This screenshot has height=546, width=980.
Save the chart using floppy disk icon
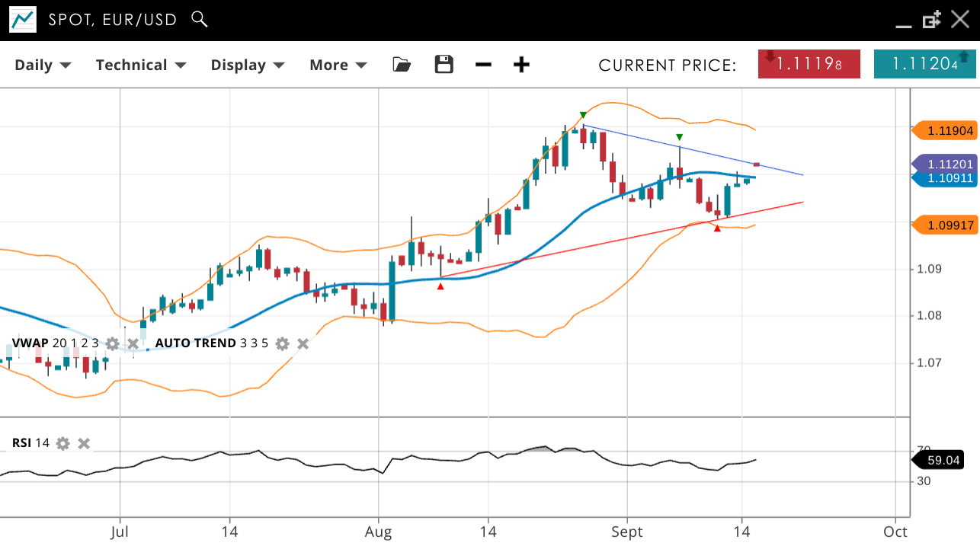(x=444, y=65)
